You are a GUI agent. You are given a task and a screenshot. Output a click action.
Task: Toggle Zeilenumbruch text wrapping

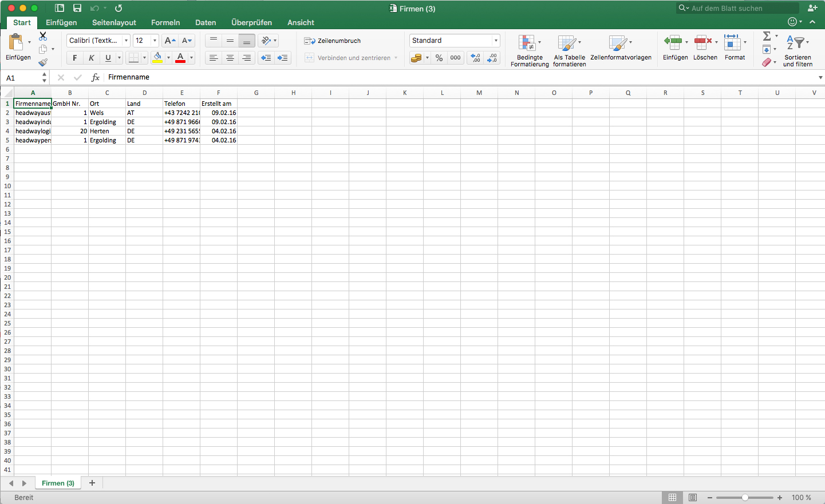[333, 41]
